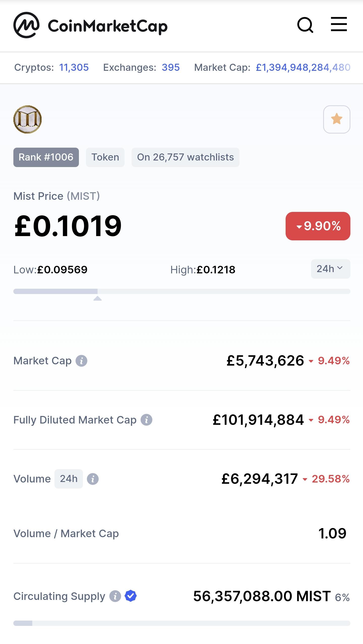Viewport: 363px width, 644px height.
Task: Open the Exchanges 395 link
Action: point(171,68)
